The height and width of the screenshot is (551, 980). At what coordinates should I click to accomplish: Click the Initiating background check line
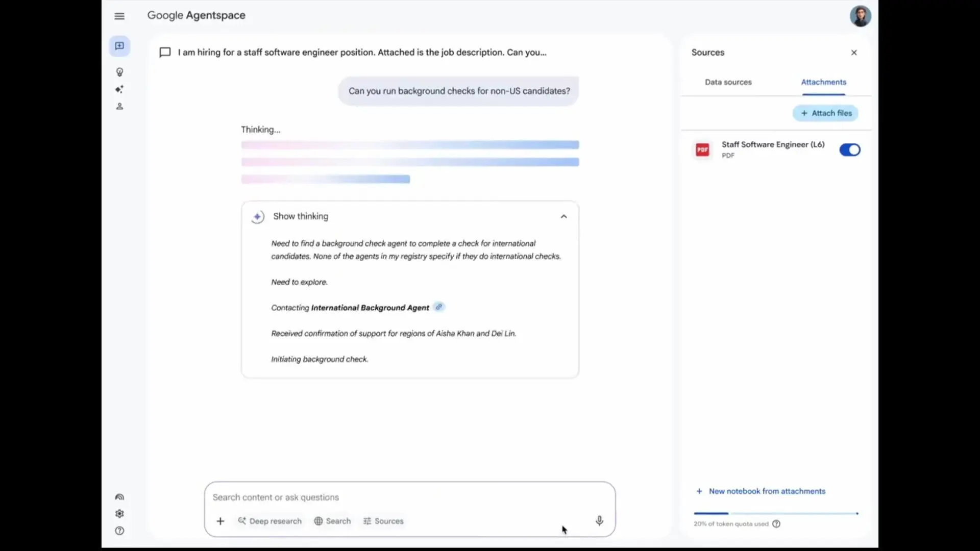320,359
